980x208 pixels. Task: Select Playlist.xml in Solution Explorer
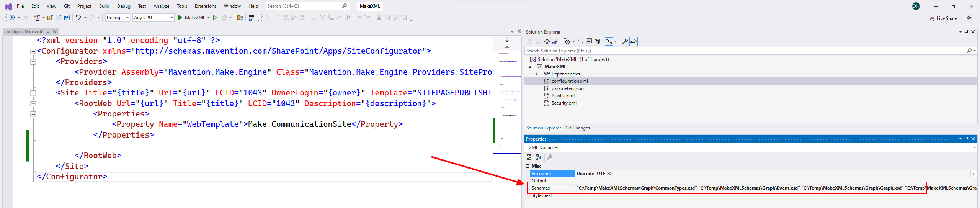pos(563,96)
